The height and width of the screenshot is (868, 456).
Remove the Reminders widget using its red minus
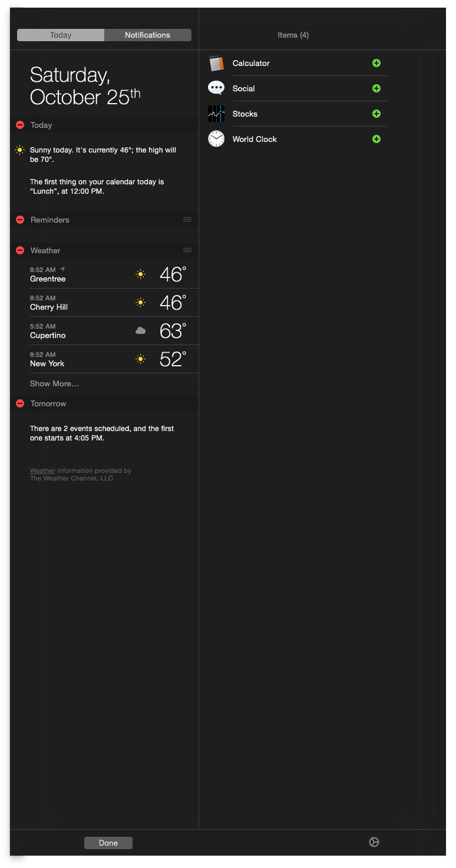coord(20,220)
